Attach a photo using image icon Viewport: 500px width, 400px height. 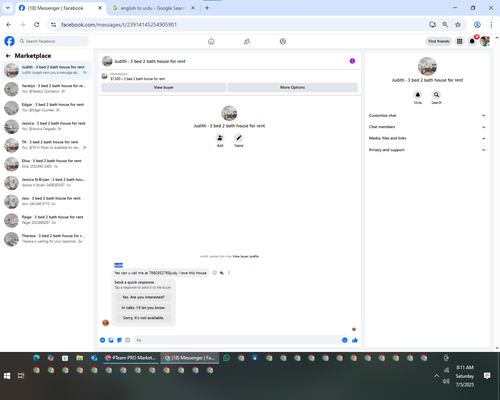[111, 340]
